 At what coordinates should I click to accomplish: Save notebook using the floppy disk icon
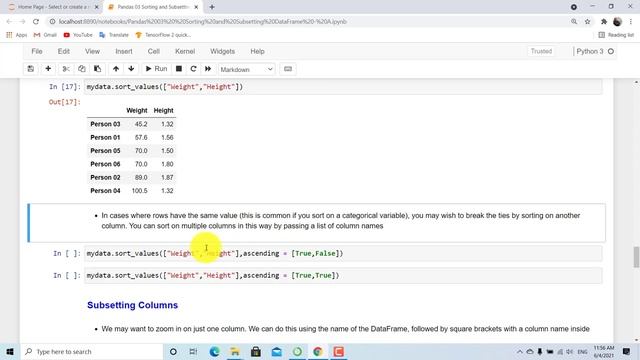tap(31, 69)
